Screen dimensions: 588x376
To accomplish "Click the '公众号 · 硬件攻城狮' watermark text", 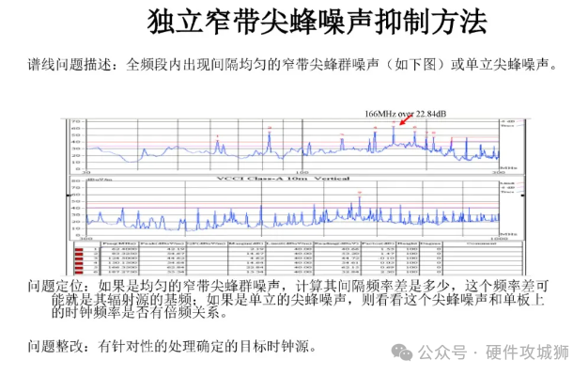I will (493, 352).
